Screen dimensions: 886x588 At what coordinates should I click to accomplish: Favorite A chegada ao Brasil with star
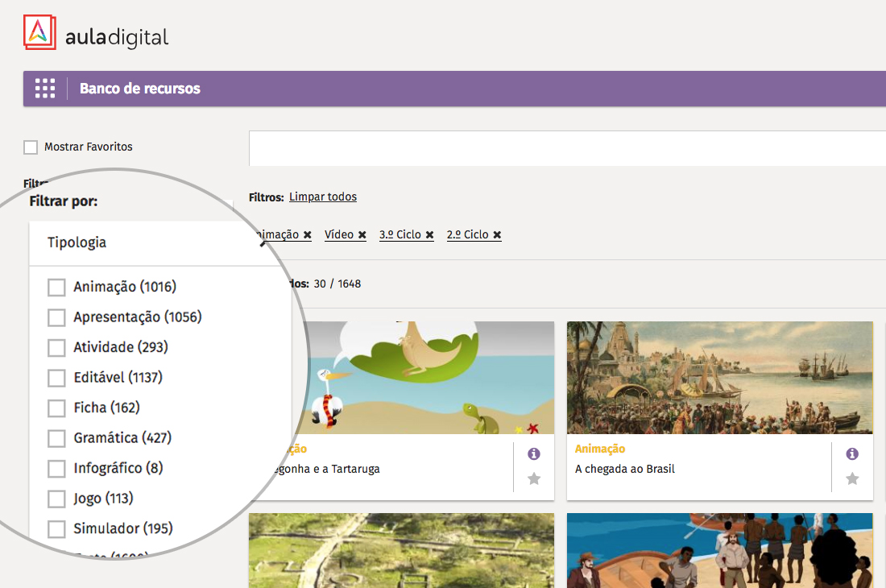click(x=852, y=479)
